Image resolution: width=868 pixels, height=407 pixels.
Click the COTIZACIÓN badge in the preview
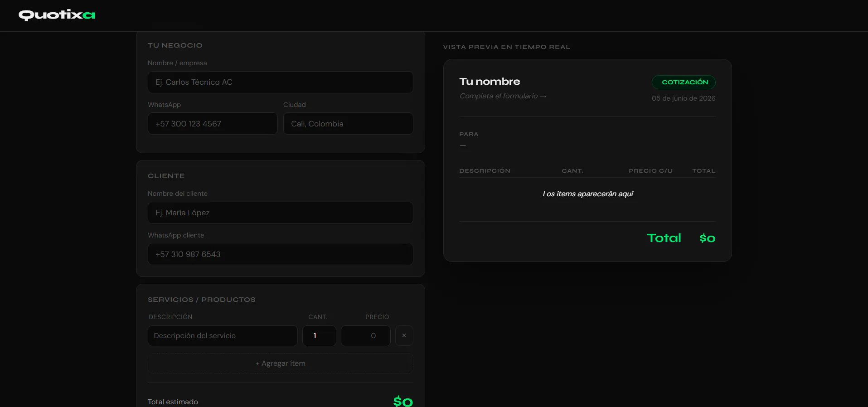(684, 82)
